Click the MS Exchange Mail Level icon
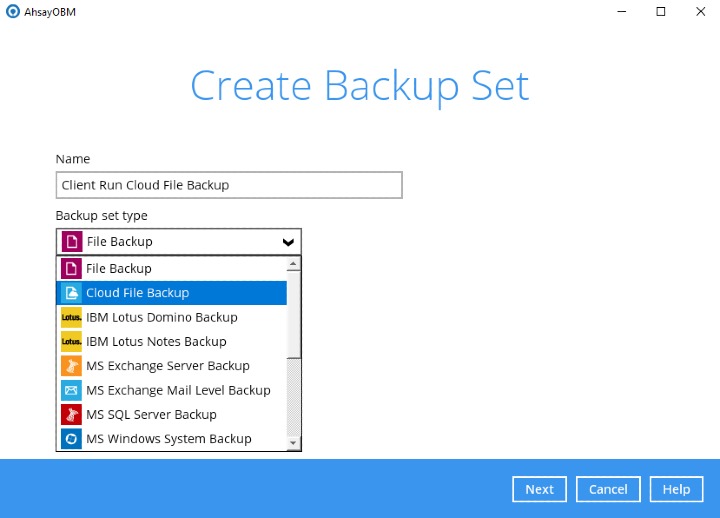This screenshot has width=720, height=518. tap(70, 390)
